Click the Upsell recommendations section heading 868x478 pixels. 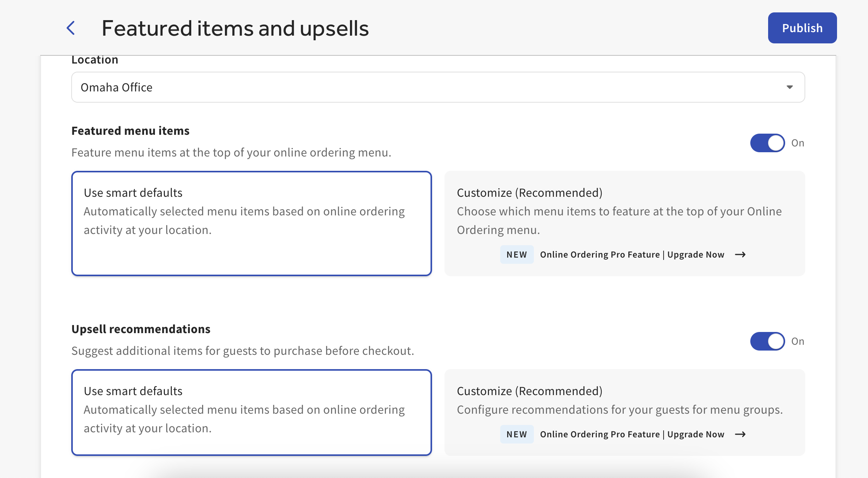[x=141, y=329]
